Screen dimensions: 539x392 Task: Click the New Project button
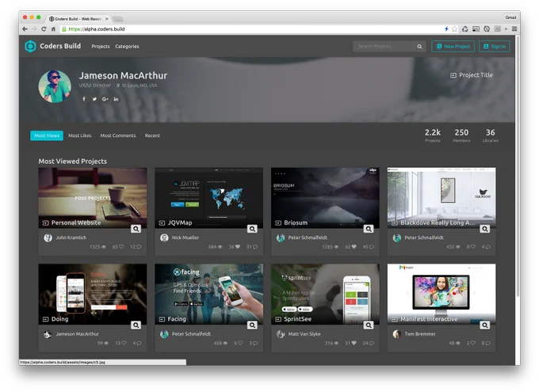tap(453, 47)
